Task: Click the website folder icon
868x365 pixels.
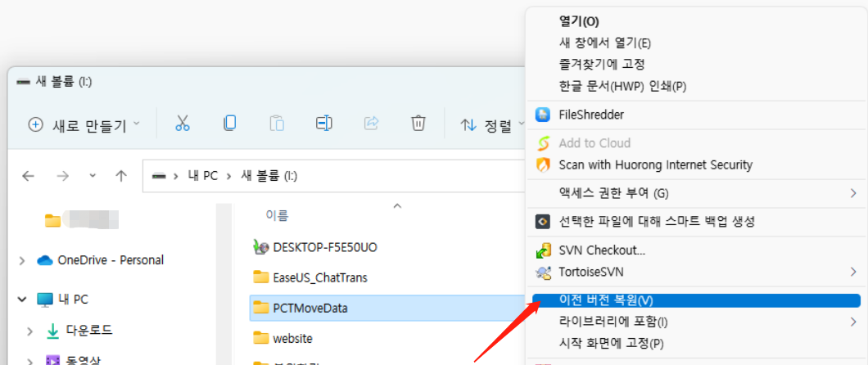Action: 260,337
